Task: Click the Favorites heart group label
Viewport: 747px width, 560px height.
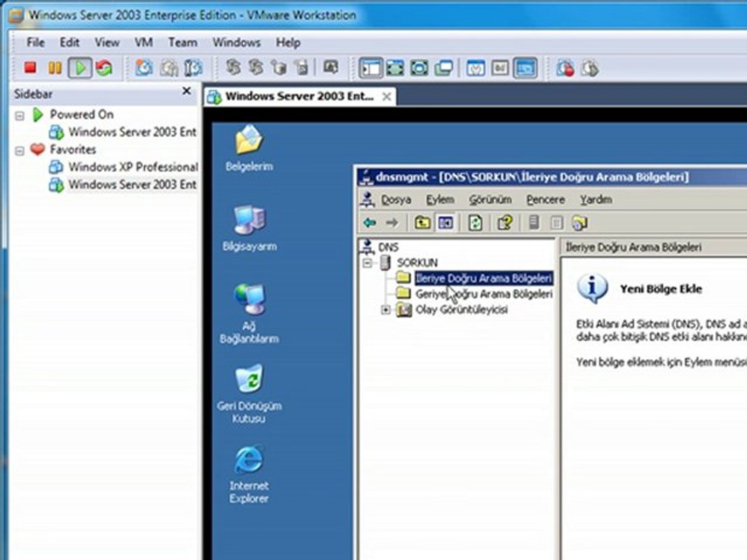Action: point(73,150)
